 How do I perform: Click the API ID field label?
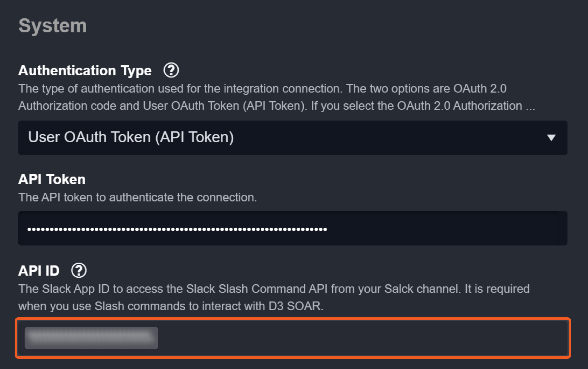[x=39, y=271]
